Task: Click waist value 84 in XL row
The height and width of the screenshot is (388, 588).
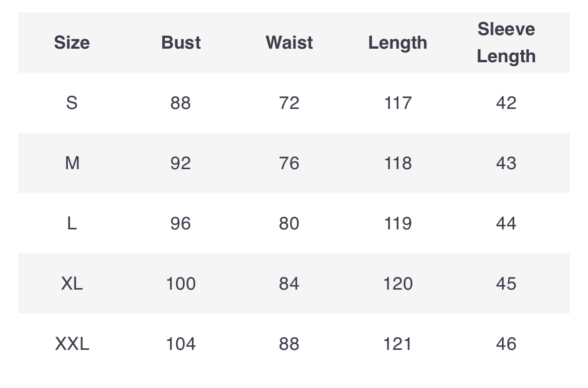Action: (289, 284)
